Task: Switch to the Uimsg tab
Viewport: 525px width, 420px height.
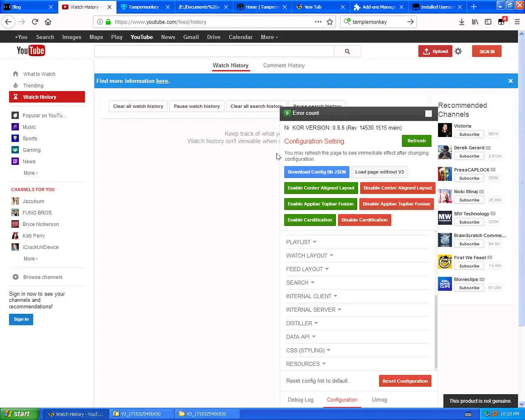Action: pyautogui.click(x=379, y=399)
